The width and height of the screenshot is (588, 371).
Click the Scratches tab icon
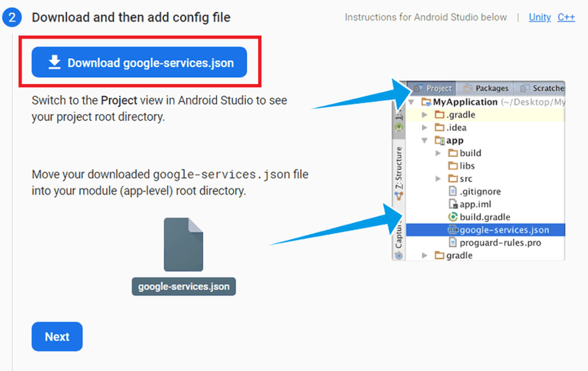525,89
